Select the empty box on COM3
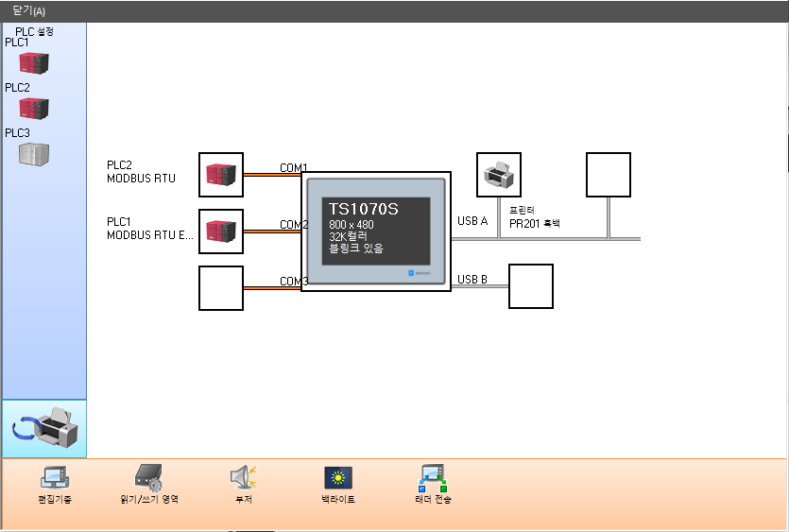The width and height of the screenshot is (789, 532). coord(221,288)
